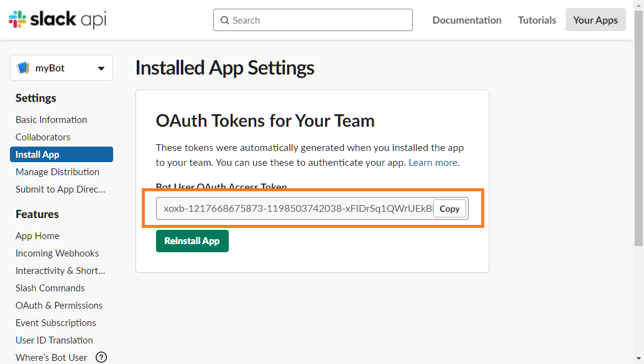Image resolution: width=644 pixels, height=364 pixels.
Task: Click the Reinstall App button
Action: (x=192, y=241)
